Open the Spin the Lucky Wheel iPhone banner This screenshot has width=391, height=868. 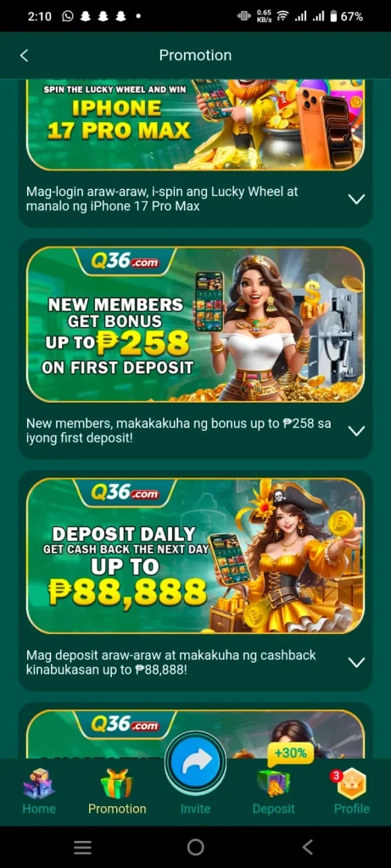click(x=195, y=125)
